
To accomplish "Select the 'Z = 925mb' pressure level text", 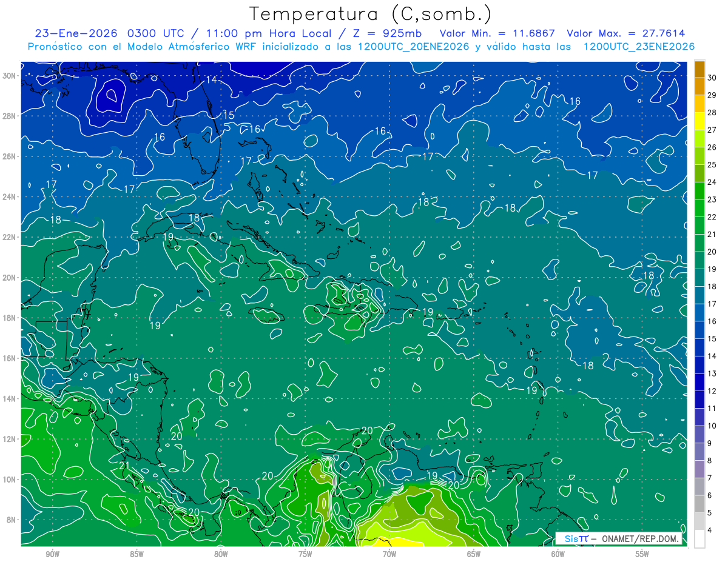I will click(x=388, y=33).
